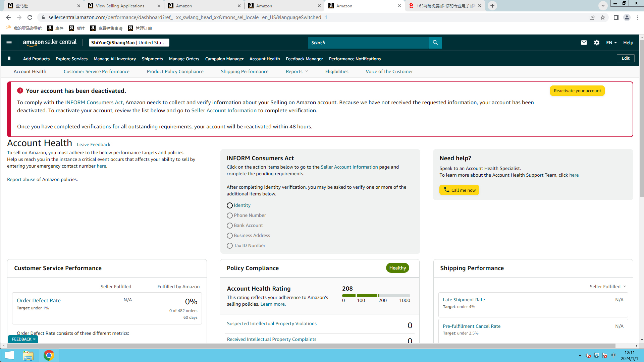The height and width of the screenshot is (362, 644).
Task: Select the Bank Account radio option
Action: tap(230, 226)
